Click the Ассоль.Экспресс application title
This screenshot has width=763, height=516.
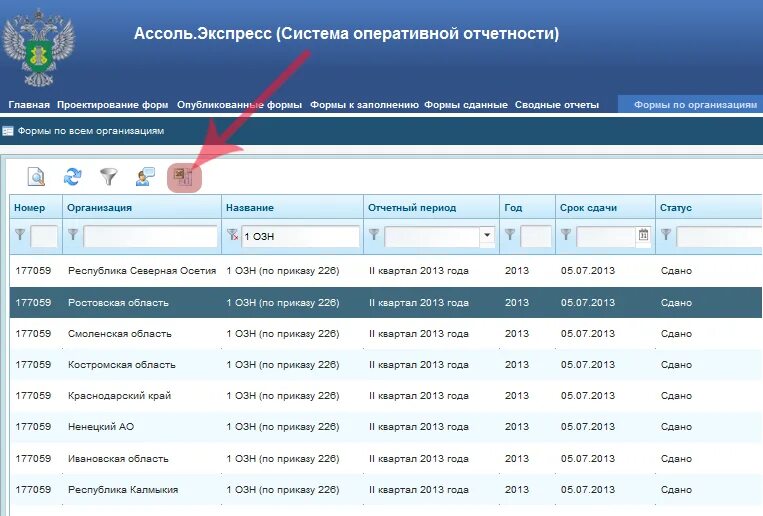(x=346, y=33)
